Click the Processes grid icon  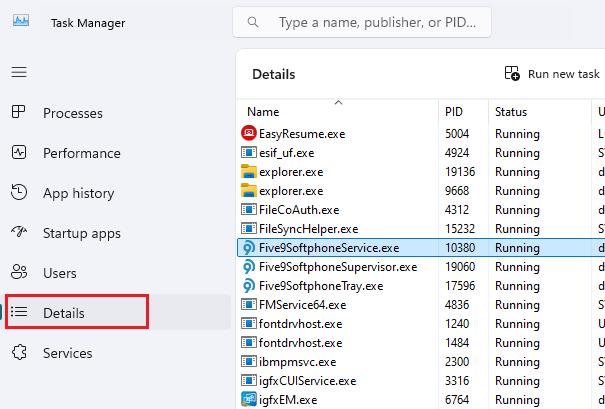19,112
